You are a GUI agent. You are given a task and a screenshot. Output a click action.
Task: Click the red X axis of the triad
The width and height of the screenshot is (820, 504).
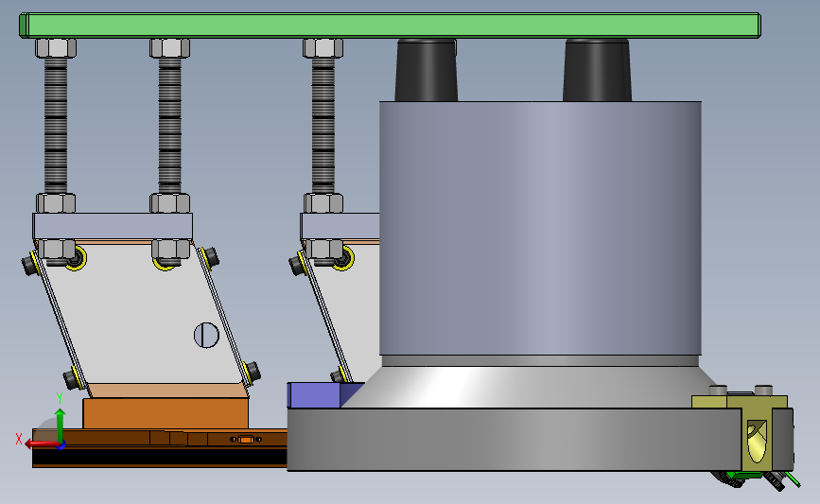(42, 444)
